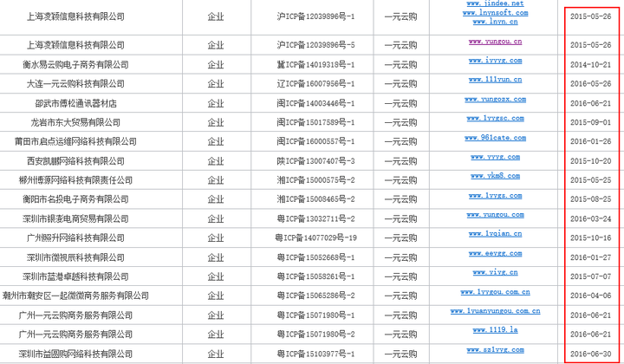Visit the www.szlyyg.com link
The width and height of the screenshot is (624, 364).
(495, 350)
